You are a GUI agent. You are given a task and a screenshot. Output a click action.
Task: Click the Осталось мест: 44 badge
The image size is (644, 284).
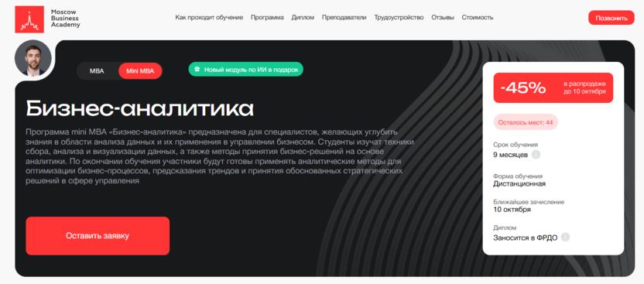tap(526, 122)
